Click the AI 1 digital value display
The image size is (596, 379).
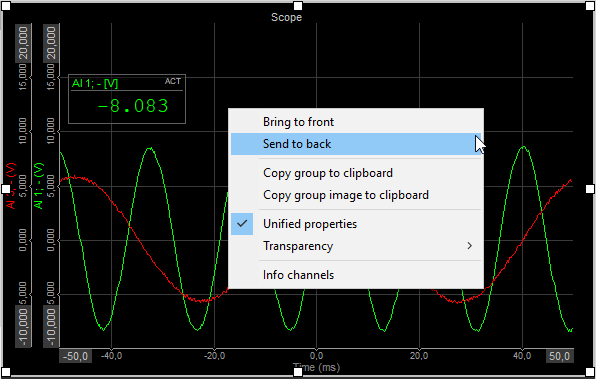pos(133,106)
